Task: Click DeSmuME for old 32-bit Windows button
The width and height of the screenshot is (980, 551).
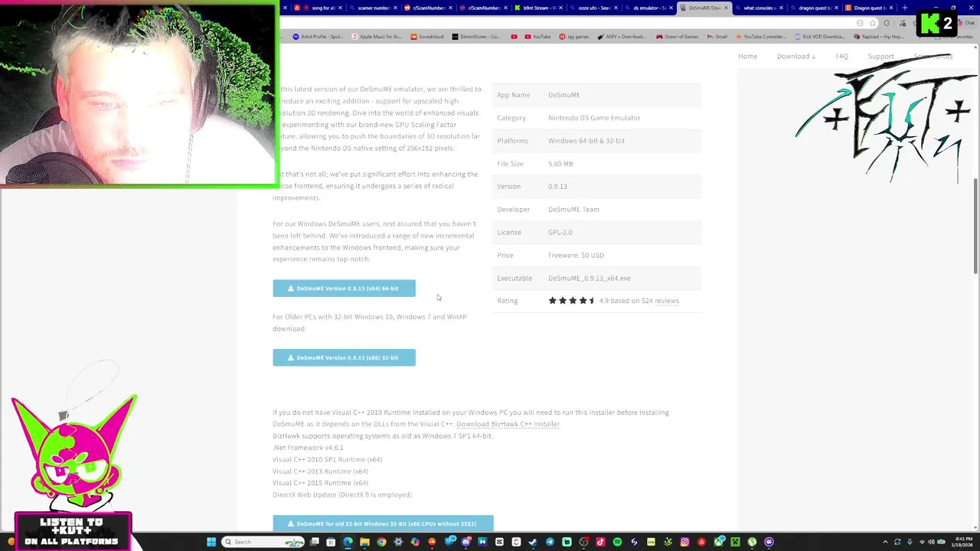Action: click(383, 523)
